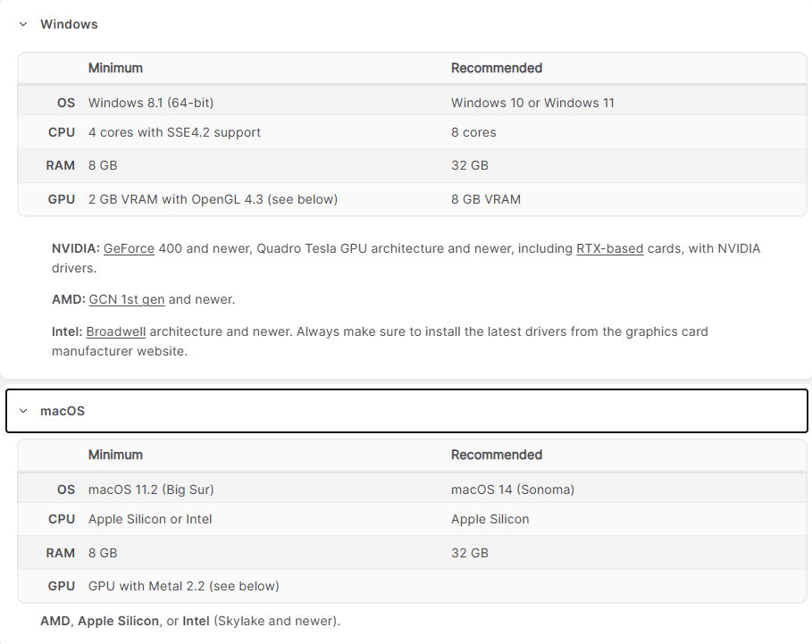
Task: Click the Windows table Minimum column header
Action: (115, 68)
